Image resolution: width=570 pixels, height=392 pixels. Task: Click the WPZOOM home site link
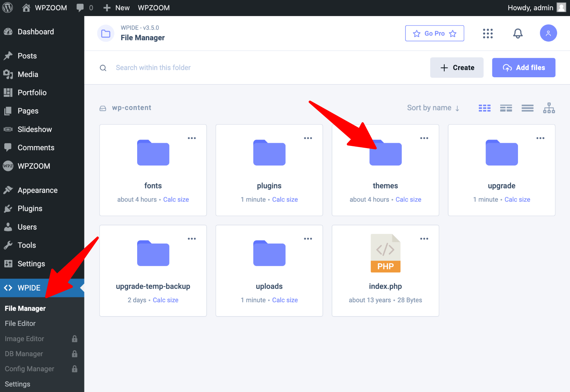tap(45, 7)
